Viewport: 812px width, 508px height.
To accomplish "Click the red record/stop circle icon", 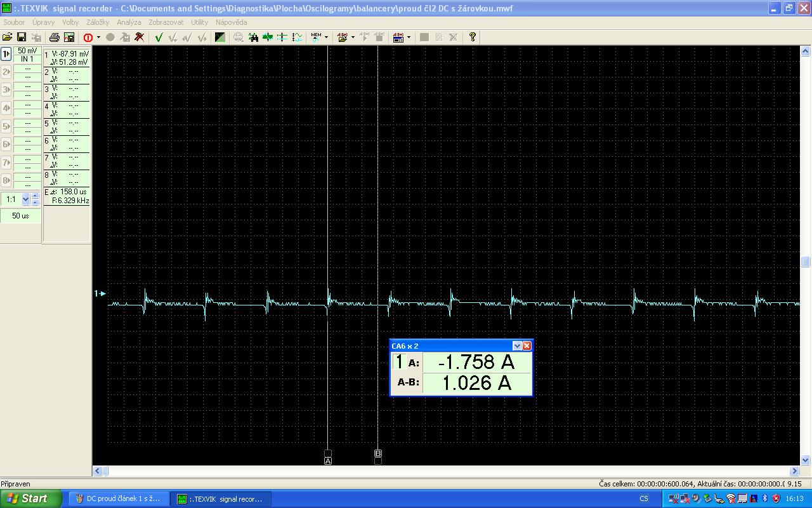I will click(88, 37).
